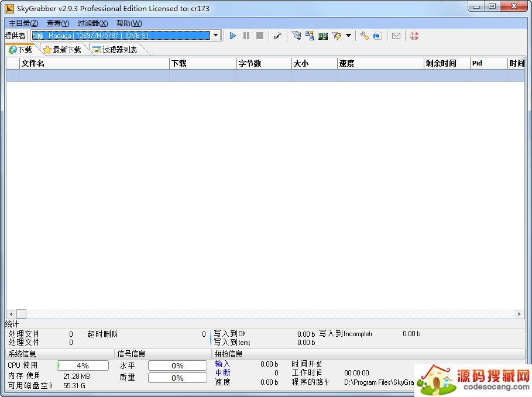Maximize the SkyGrabber window
Viewport: 532px width, 397px height.
(x=492, y=6)
